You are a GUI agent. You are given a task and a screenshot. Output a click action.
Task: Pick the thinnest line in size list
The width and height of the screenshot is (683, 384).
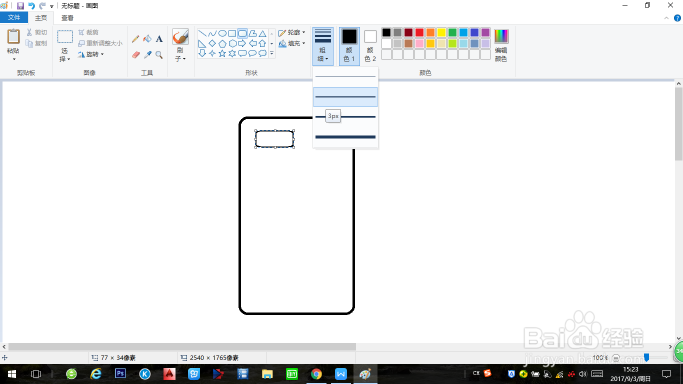(345, 77)
